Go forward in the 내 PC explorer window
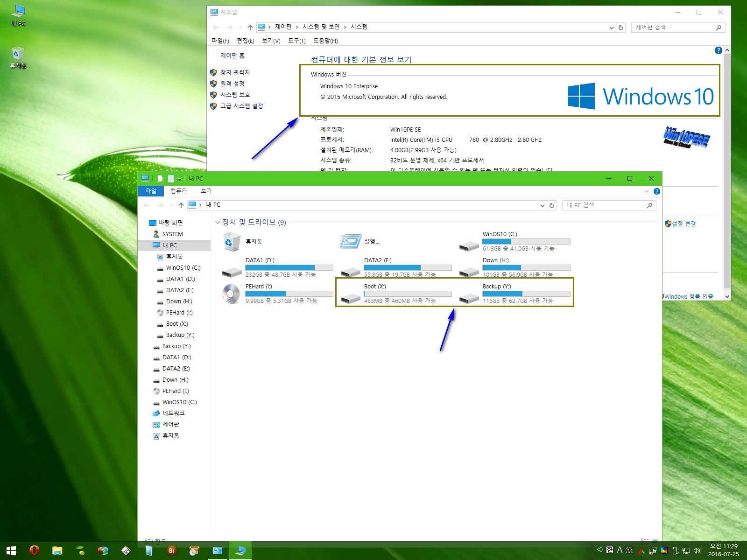 161,205
